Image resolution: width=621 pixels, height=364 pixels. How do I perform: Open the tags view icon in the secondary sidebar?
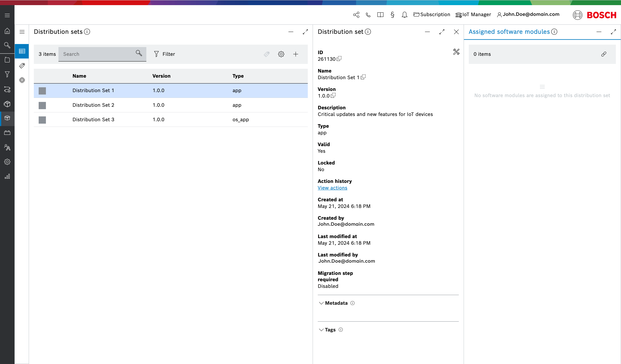pyautogui.click(x=22, y=66)
